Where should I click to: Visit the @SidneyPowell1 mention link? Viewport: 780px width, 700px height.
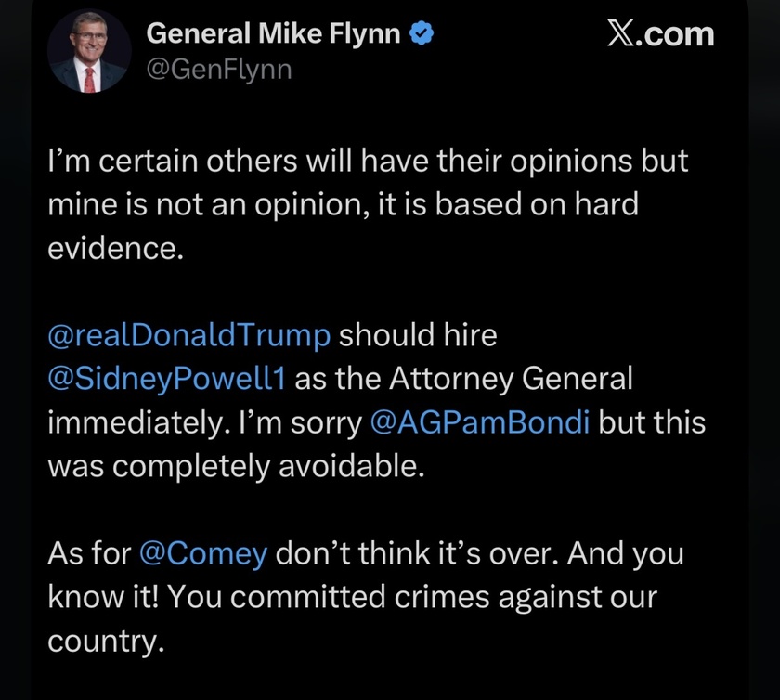pos(168,379)
